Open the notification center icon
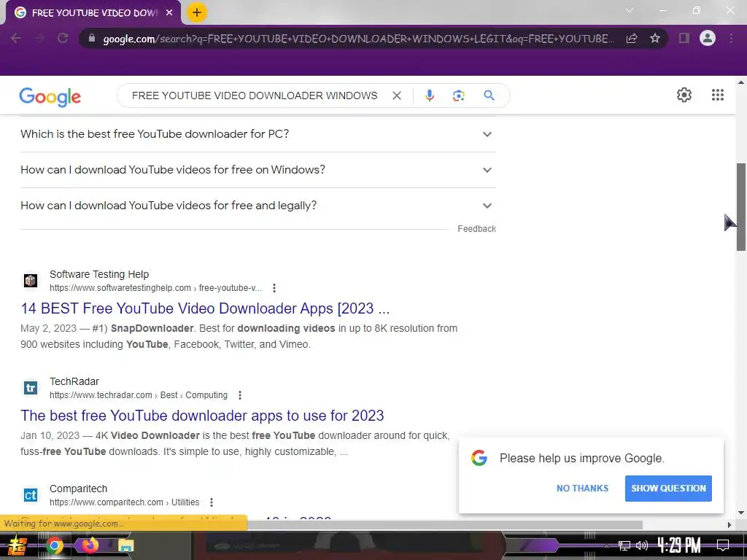The width and height of the screenshot is (747, 560). (723, 545)
